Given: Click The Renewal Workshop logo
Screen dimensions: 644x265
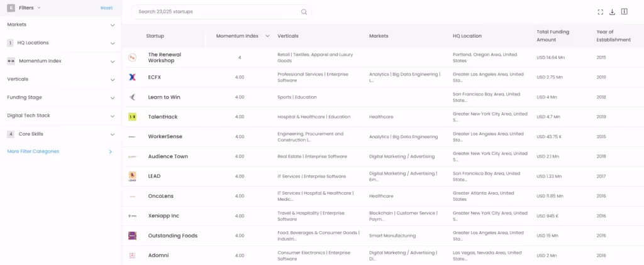Looking at the screenshot, I should click(x=132, y=57).
